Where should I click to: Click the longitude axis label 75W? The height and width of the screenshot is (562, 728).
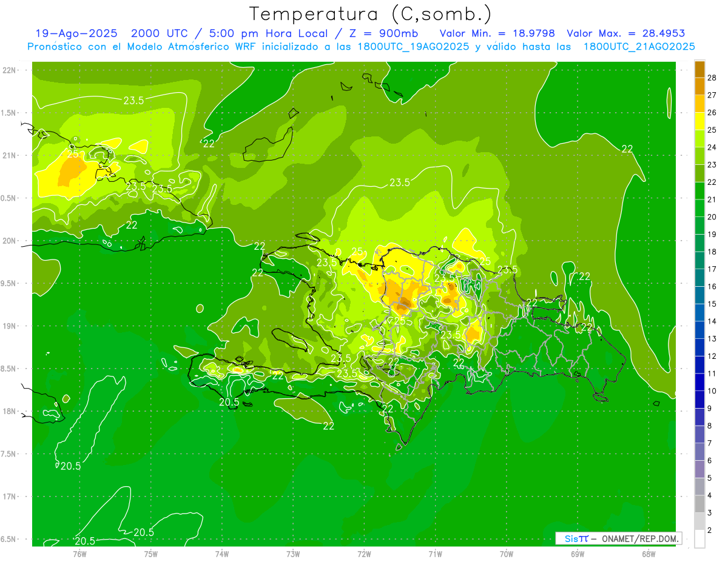click(150, 554)
